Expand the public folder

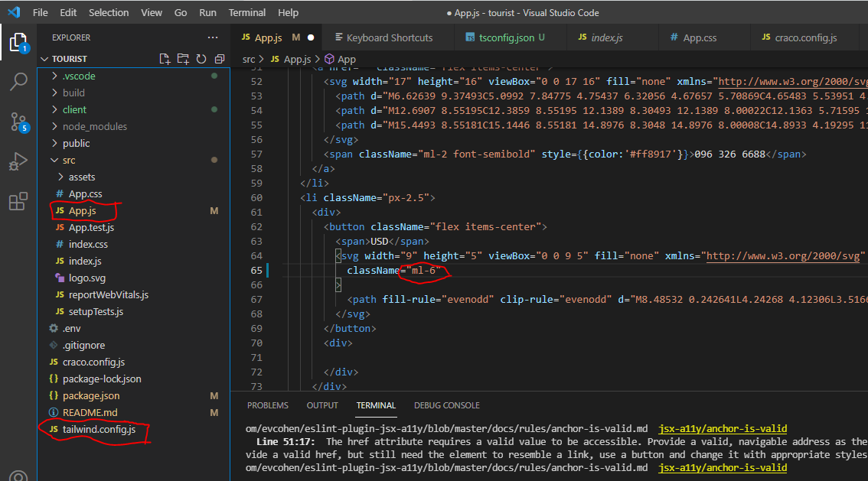click(76, 143)
